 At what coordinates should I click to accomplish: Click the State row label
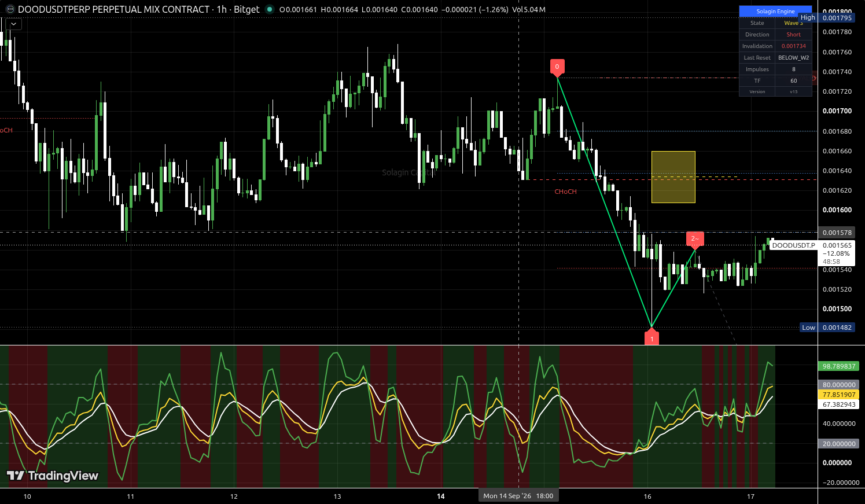click(757, 23)
